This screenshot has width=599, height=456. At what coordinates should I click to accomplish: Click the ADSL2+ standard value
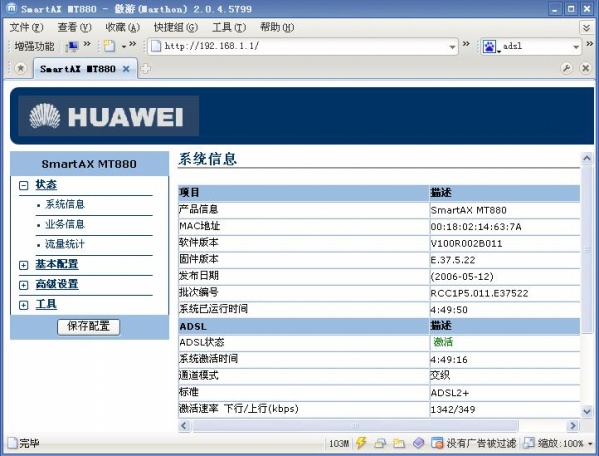coord(450,393)
